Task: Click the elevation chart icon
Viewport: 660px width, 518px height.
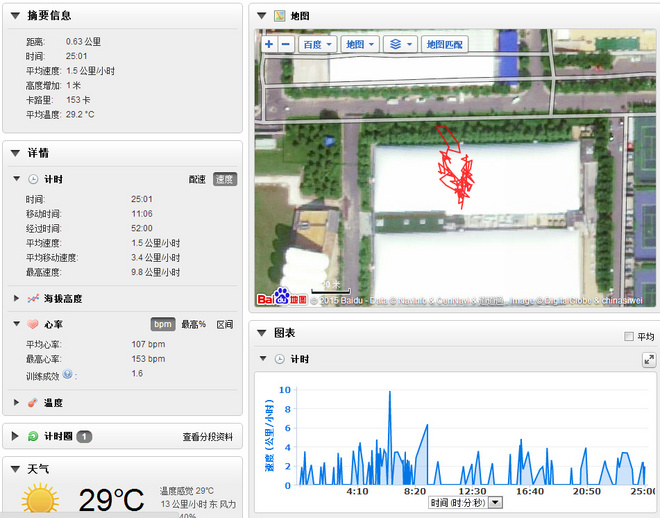Action: pyautogui.click(x=32, y=298)
